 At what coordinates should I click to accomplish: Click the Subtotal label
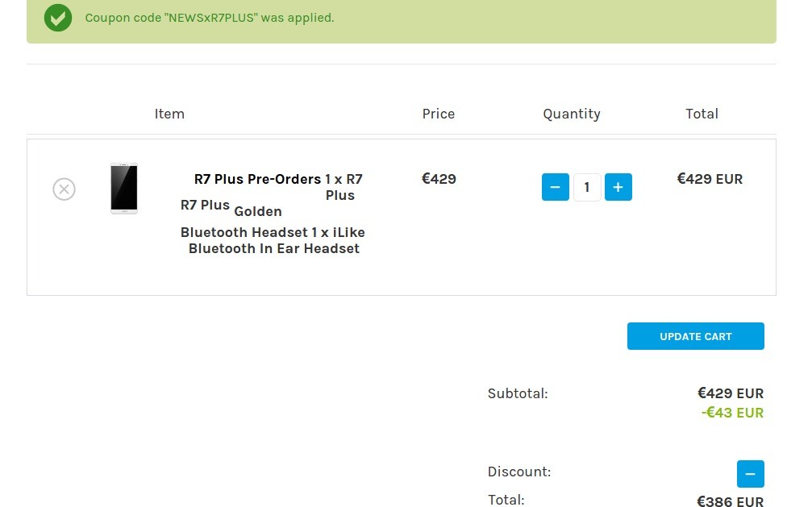click(x=518, y=393)
